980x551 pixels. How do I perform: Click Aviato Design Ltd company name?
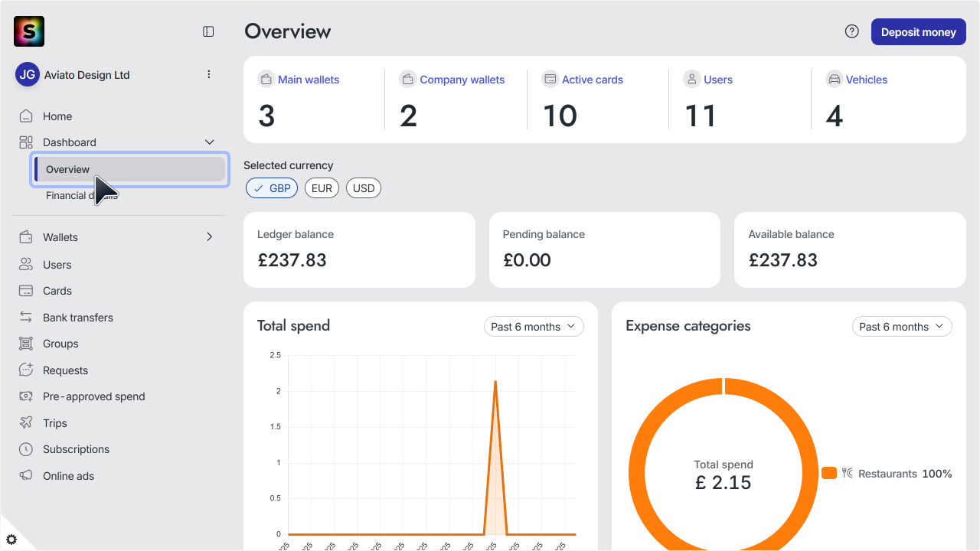[87, 75]
